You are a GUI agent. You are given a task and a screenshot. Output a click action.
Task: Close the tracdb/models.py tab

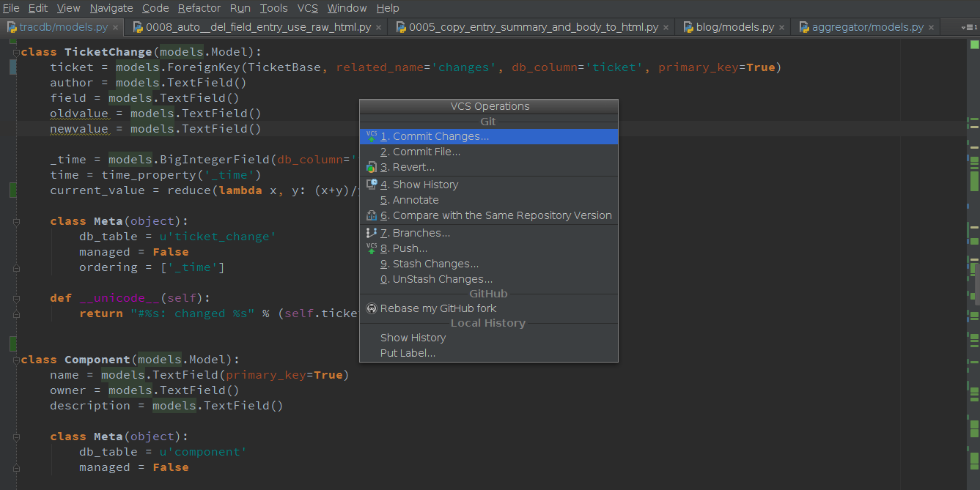(x=116, y=28)
